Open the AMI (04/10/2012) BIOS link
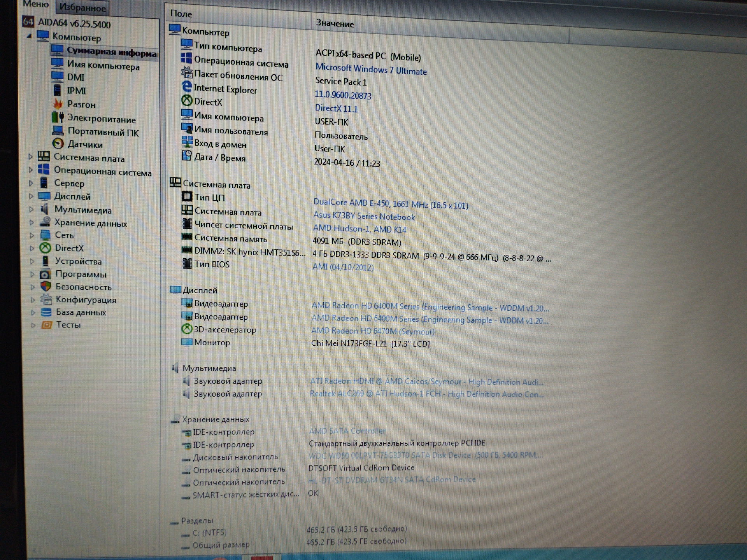 [343, 267]
